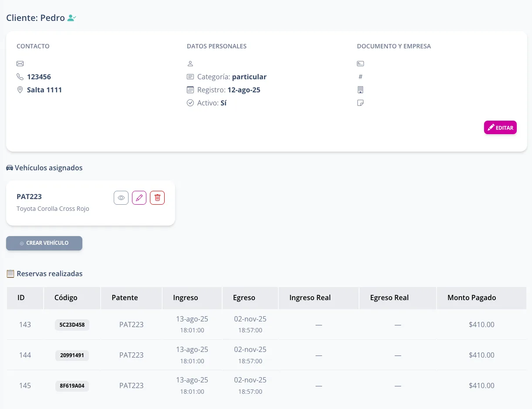
Task: Click the Monto Pagado column header
Action: [471, 298]
